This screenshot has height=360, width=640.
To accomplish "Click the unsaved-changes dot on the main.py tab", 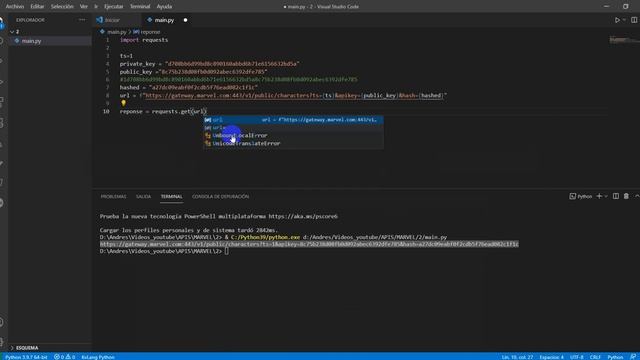I will click(185, 20).
